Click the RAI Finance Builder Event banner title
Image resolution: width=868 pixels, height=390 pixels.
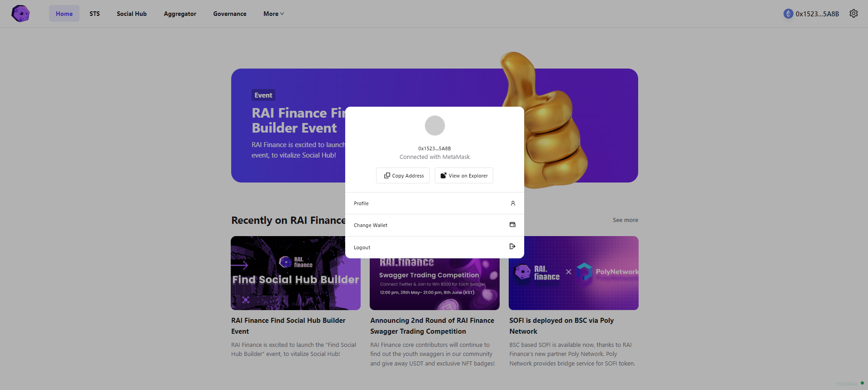click(x=298, y=120)
